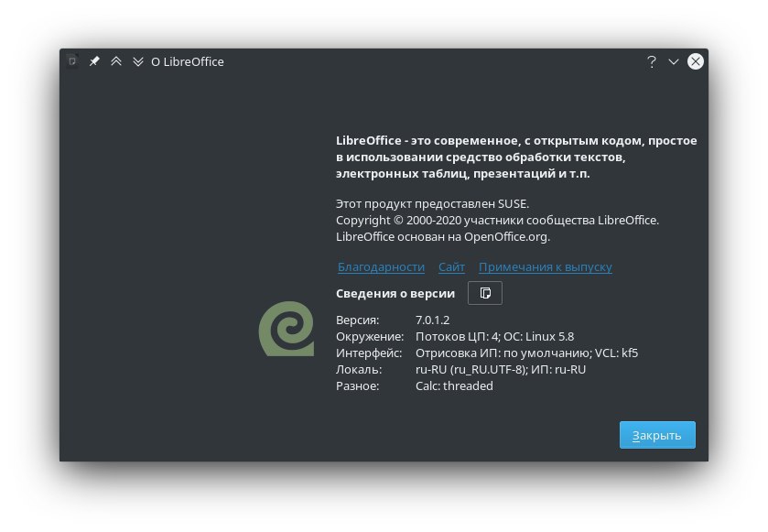Click the Copyright © 2000-2020 line

click(x=498, y=221)
